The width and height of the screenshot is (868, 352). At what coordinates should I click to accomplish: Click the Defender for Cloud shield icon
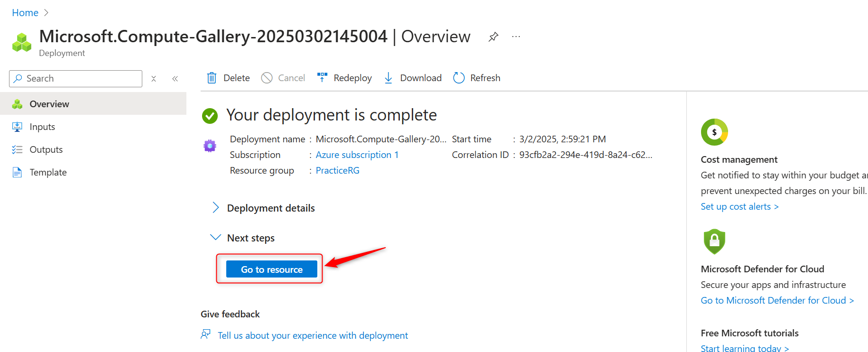tap(714, 241)
